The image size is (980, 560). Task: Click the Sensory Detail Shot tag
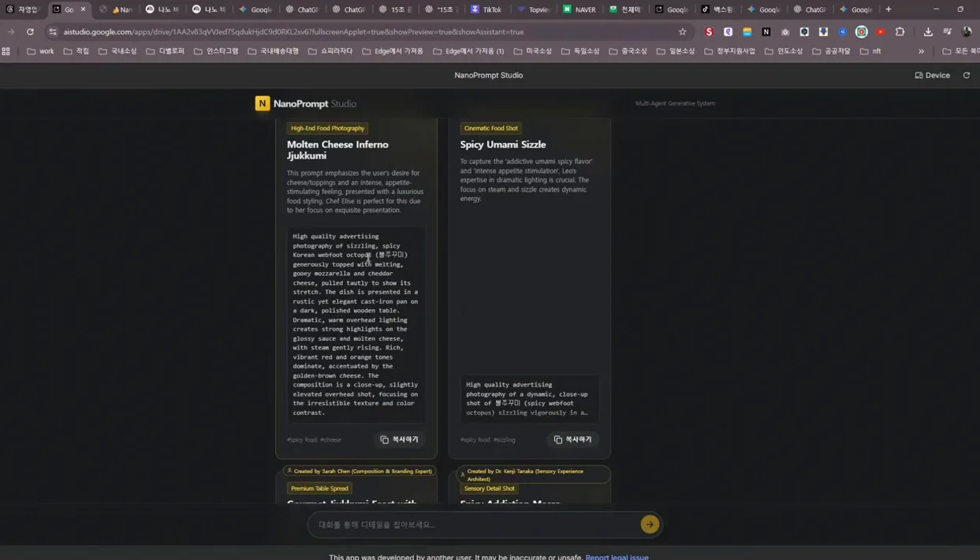pos(489,488)
